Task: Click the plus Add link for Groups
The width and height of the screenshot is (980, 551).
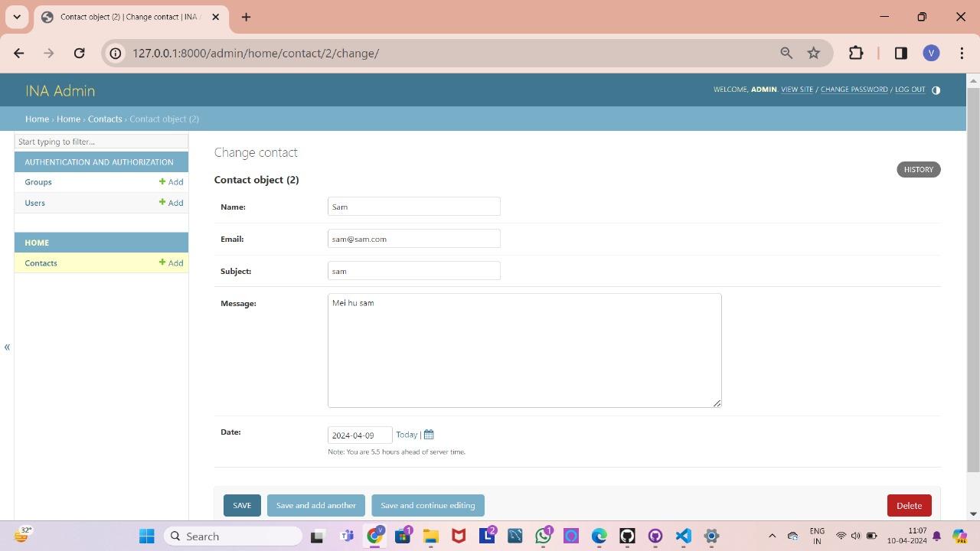Action: tap(171, 182)
